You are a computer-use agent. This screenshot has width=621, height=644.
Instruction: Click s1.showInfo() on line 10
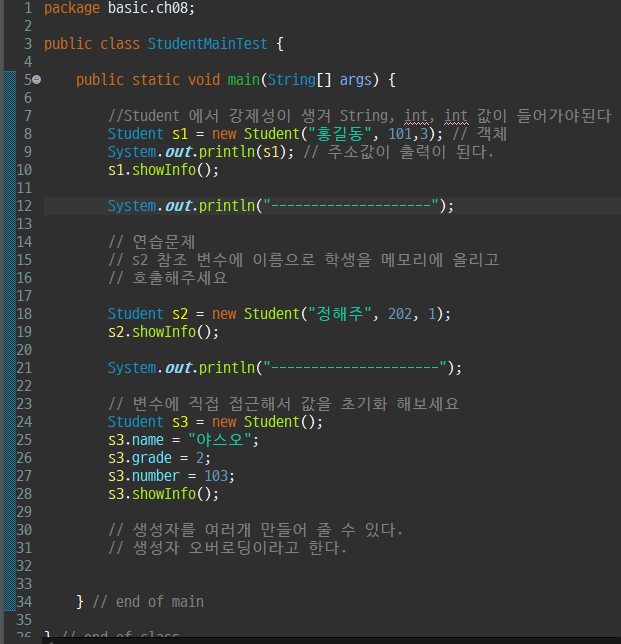(163, 170)
